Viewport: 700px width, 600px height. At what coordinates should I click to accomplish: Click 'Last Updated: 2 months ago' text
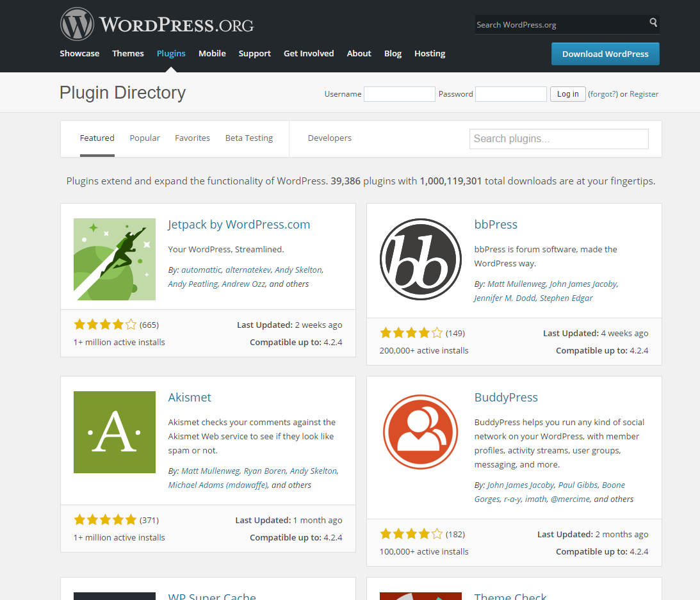pos(593,535)
